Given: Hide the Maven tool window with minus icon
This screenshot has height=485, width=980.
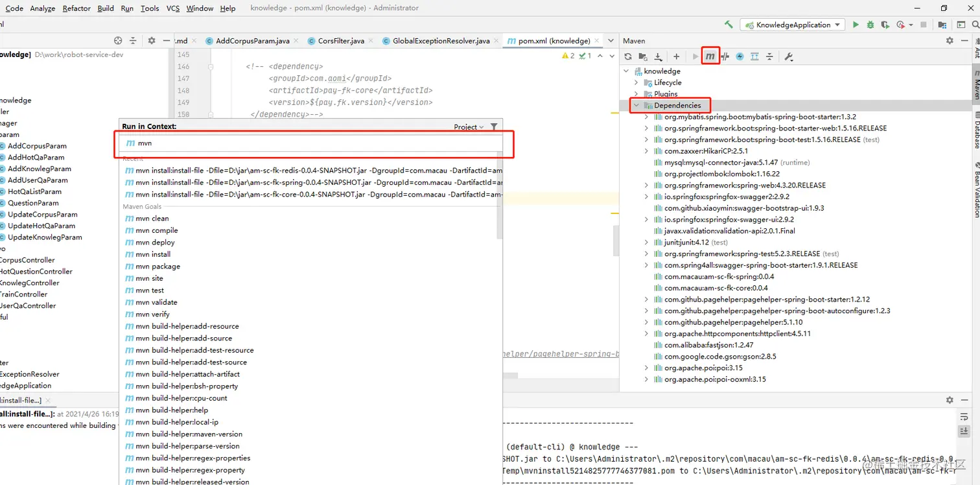Looking at the screenshot, I should coord(964,41).
